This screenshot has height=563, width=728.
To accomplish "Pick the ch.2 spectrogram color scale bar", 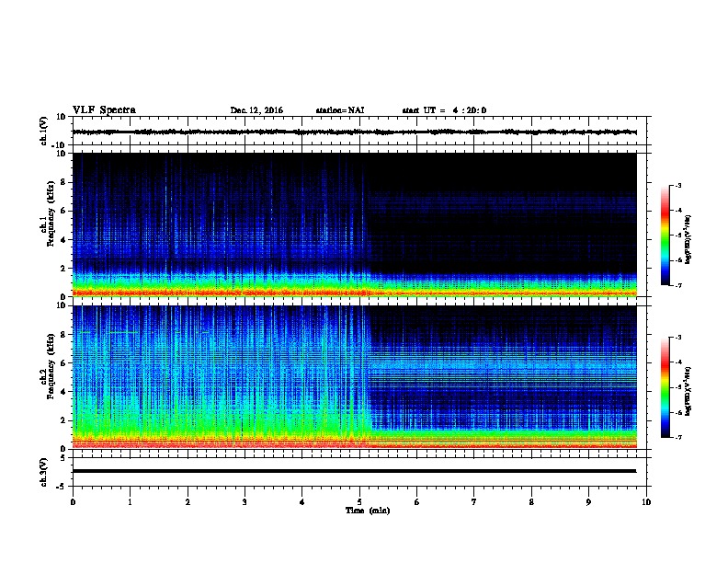I will (x=665, y=387).
